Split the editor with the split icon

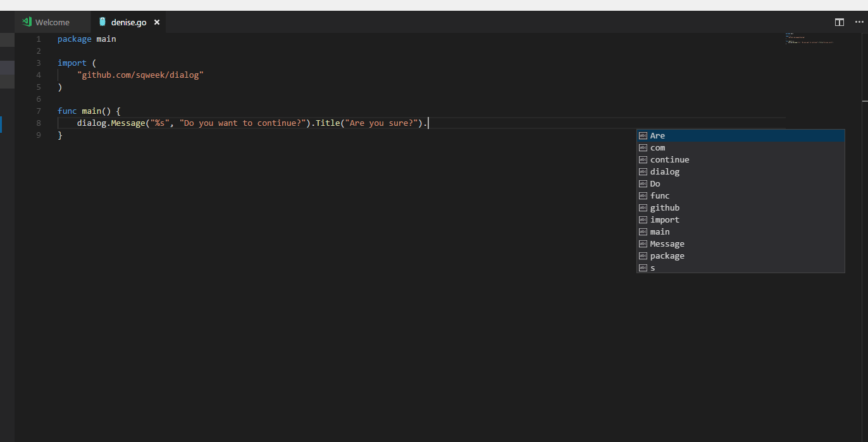tap(840, 22)
